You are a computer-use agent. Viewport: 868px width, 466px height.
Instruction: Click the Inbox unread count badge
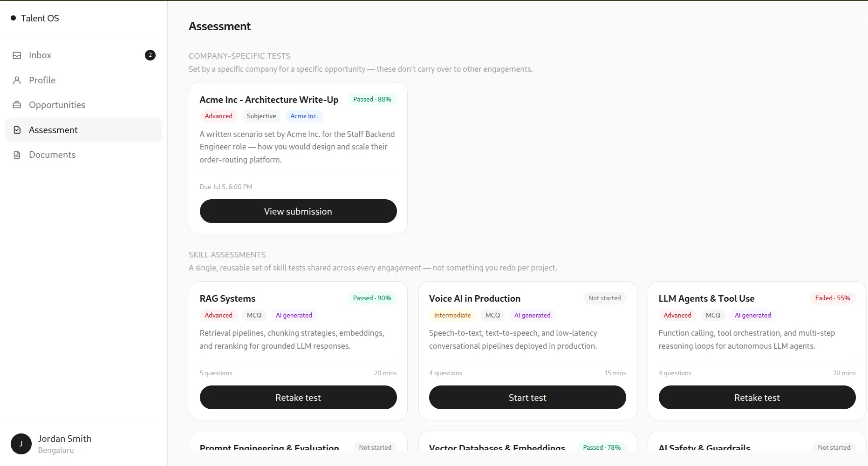150,55
